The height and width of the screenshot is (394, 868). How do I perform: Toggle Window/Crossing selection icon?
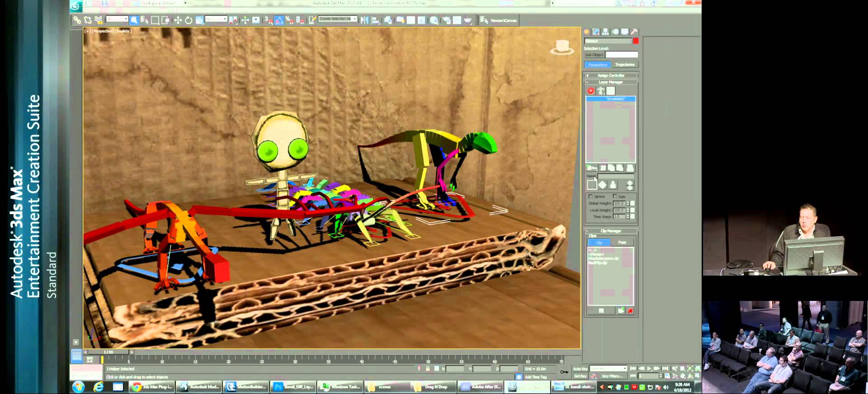coord(165,20)
